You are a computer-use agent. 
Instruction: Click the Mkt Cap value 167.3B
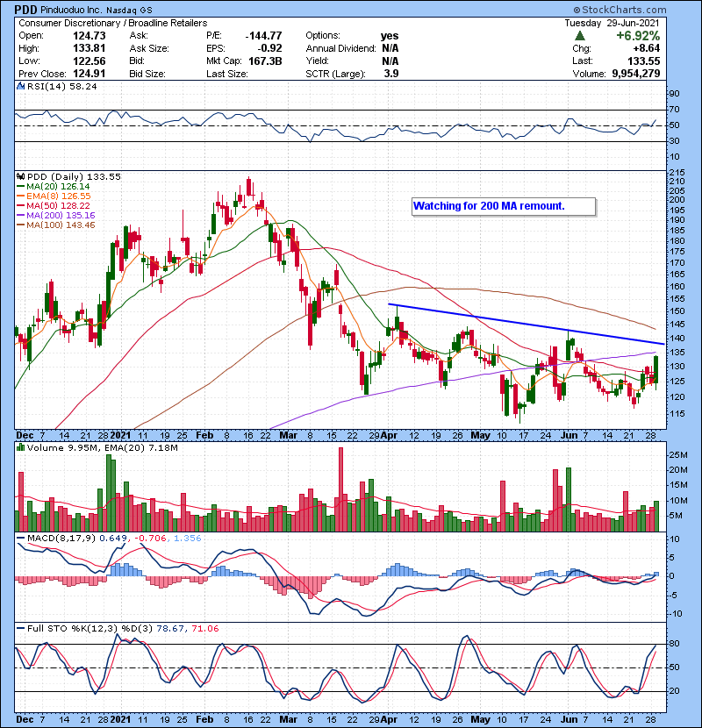(265, 61)
